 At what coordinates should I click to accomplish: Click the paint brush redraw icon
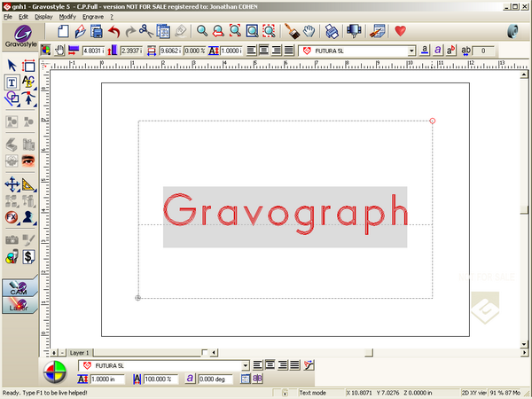292,31
